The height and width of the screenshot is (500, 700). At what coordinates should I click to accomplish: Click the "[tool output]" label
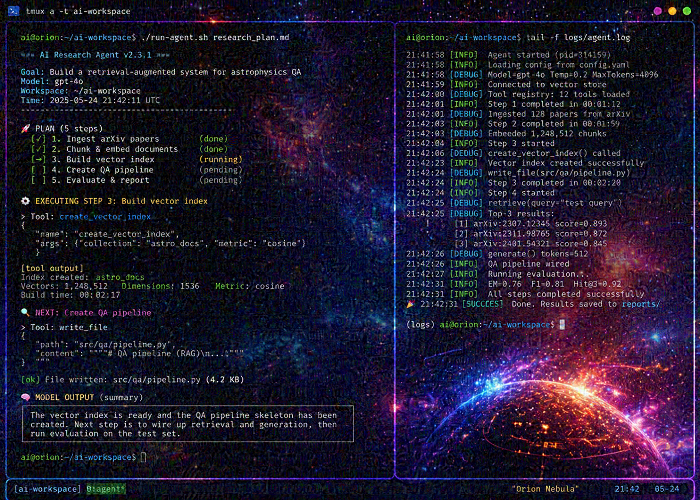(x=52, y=268)
